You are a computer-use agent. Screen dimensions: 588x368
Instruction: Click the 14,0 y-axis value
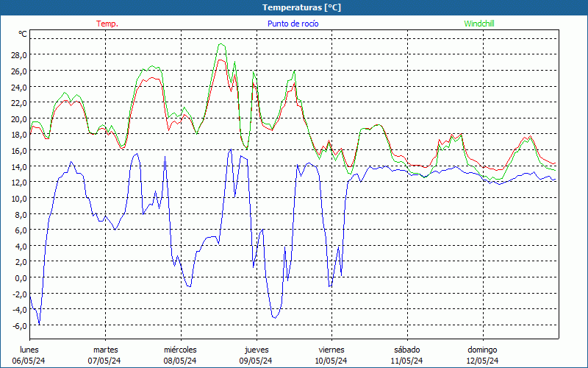coord(19,167)
